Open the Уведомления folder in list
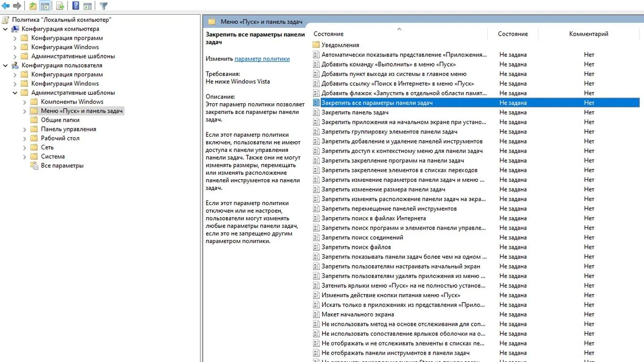The height and width of the screenshot is (362, 644). [340, 45]
